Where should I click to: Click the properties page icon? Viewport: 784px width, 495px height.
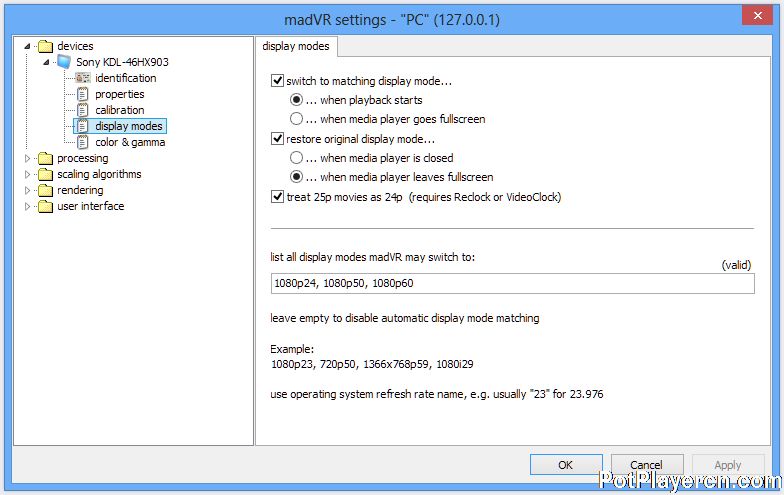pyautogui.click(x=82, y=94)
